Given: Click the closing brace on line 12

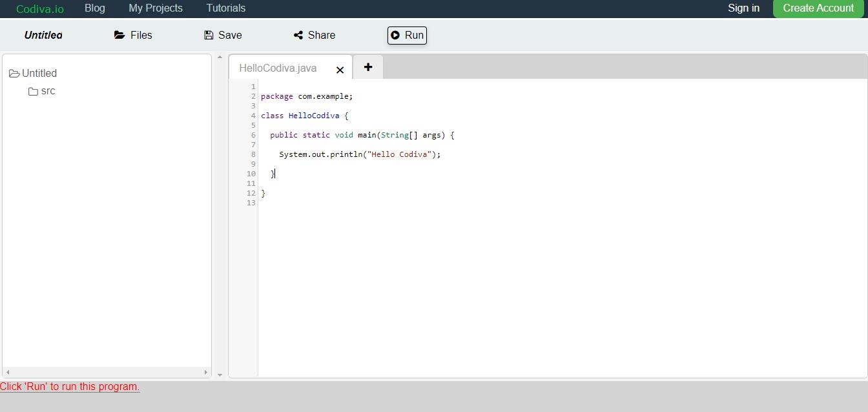Looking at the screenshot, I should (x=263, y=193).
